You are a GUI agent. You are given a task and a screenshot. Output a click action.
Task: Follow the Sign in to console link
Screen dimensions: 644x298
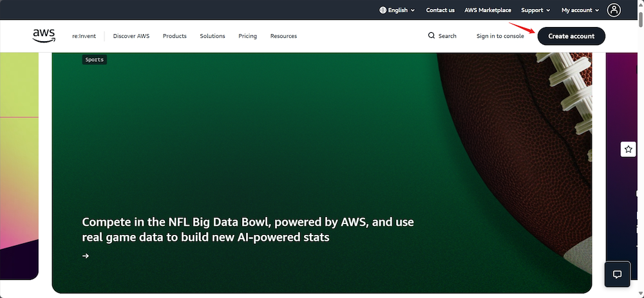point(500,36)
